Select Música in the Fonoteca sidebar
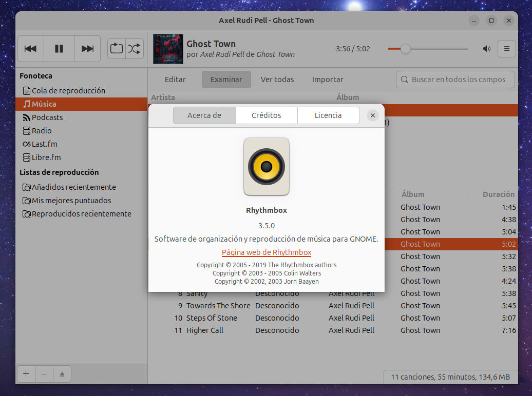 [82, 104]
